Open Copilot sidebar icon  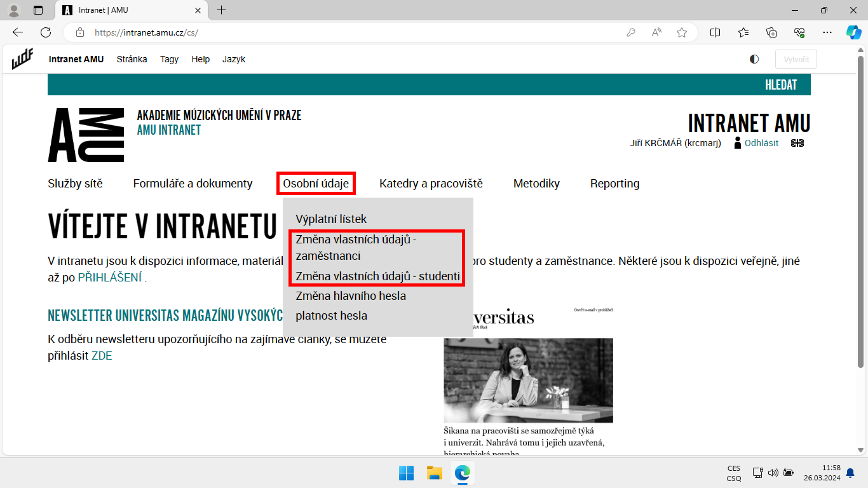853,32
